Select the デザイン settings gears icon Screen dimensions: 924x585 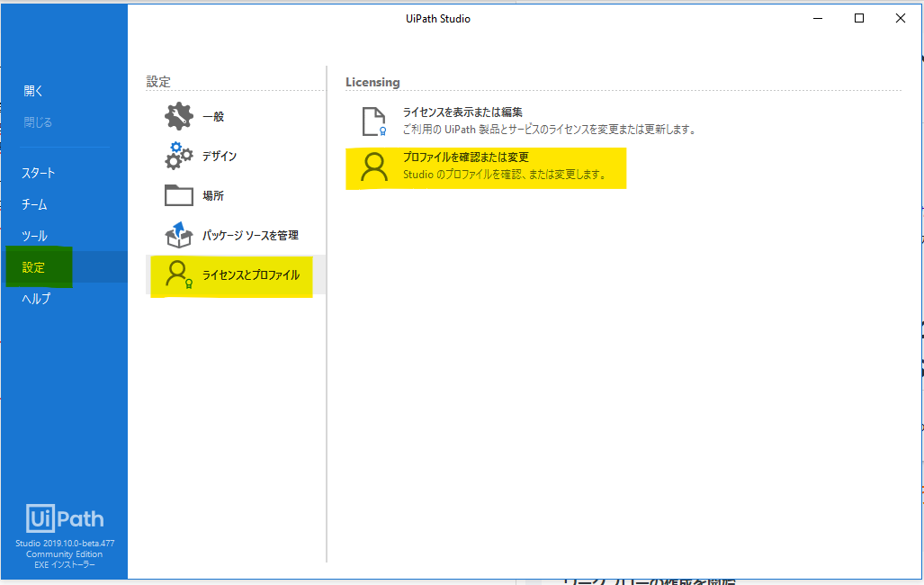coord(176,156)
